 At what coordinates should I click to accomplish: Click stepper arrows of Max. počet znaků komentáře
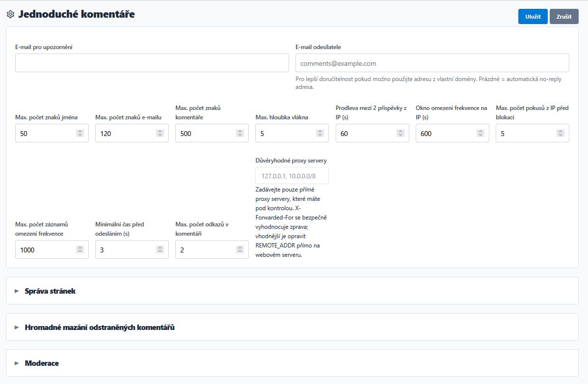click(x=240, y=133)
